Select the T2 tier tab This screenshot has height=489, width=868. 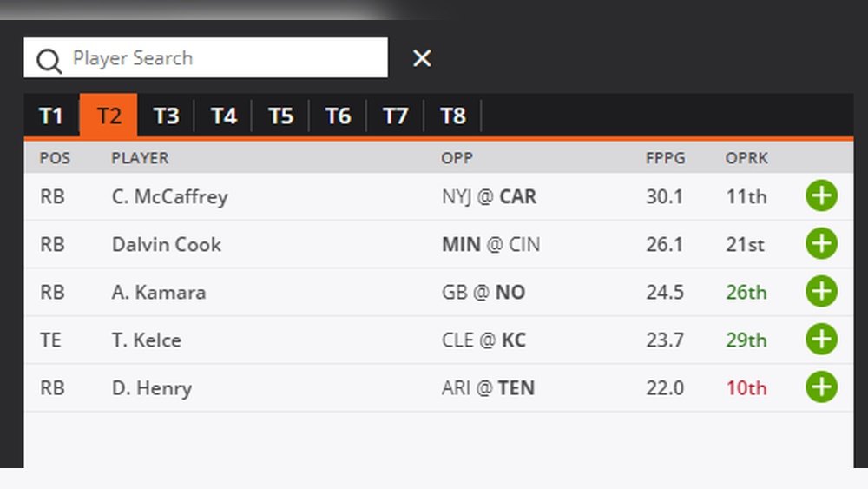[x=108, y=116]
